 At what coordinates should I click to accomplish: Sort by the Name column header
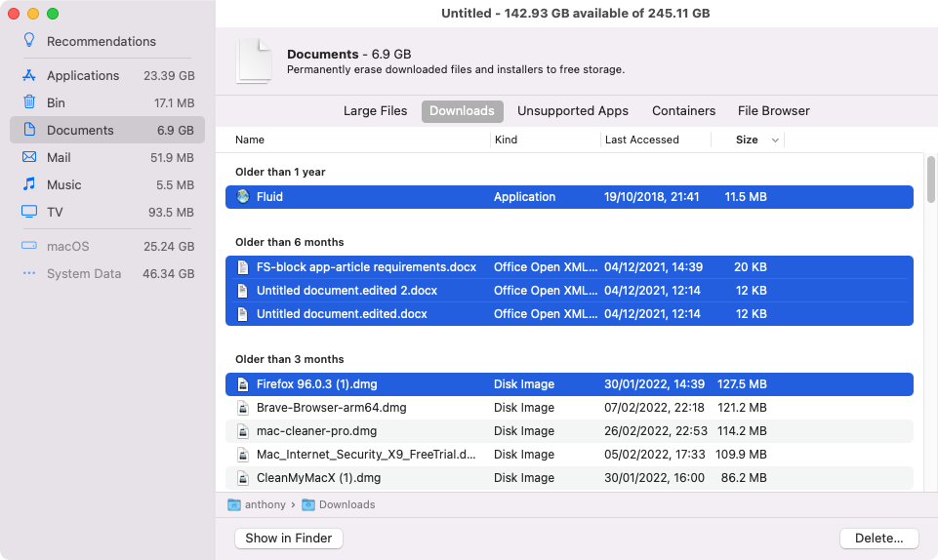pos(250,140)
